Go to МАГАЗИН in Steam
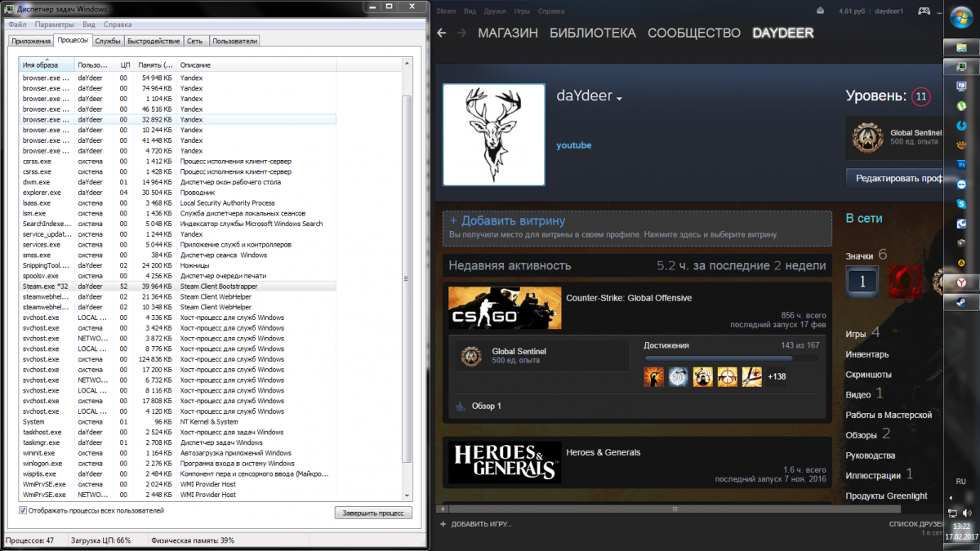980x551 pixels. (508, 33)
